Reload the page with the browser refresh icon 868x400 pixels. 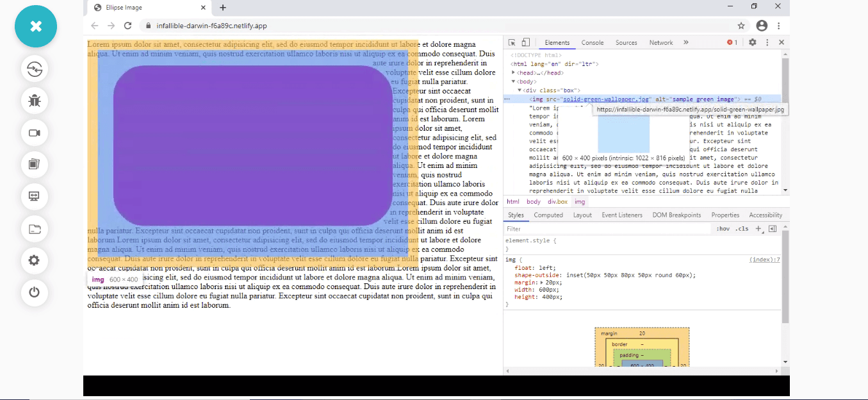(127, 26)
